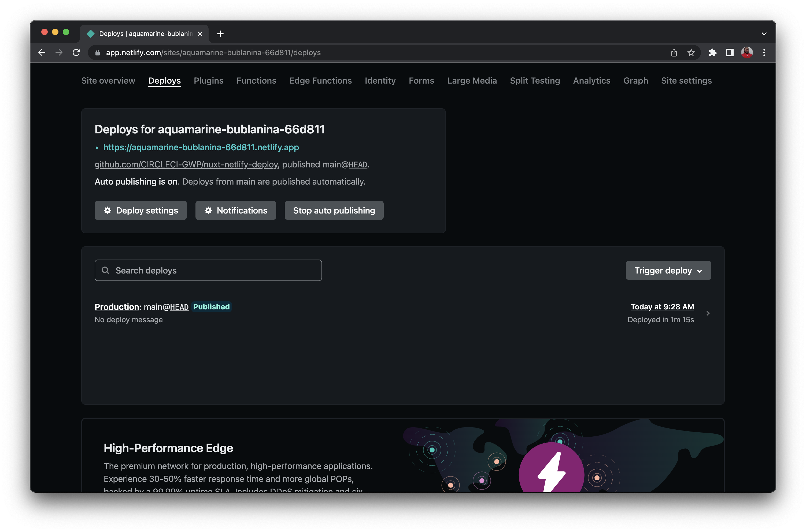Open the Analytics section
Screen dimensions: 806x532
click(591, 81)
